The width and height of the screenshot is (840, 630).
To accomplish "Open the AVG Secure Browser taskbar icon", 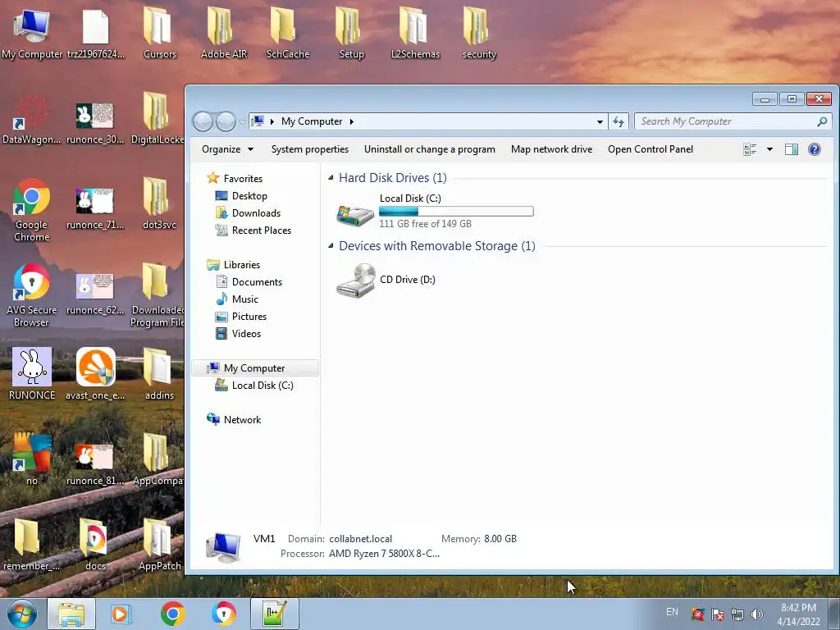I will [x=223, y=614].
